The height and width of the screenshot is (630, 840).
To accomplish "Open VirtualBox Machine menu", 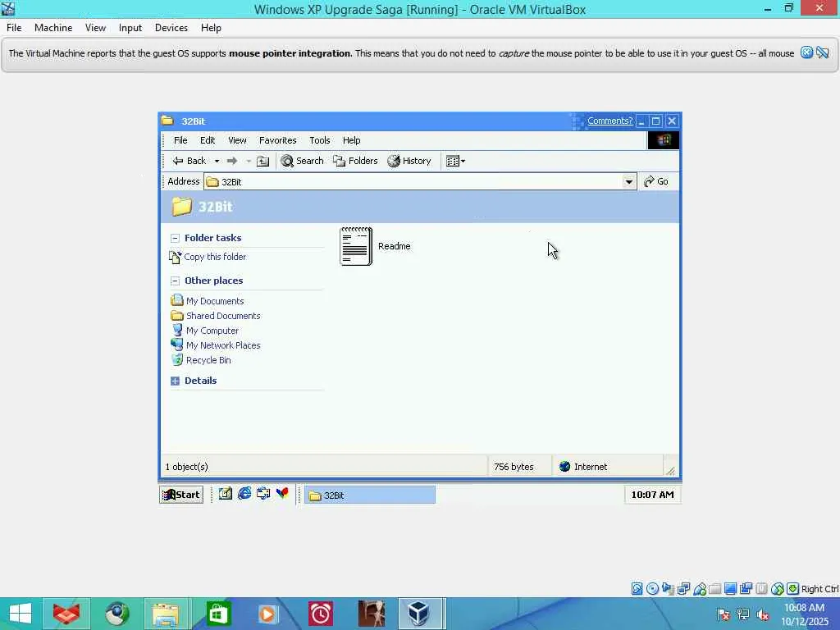I will [53, 28].
